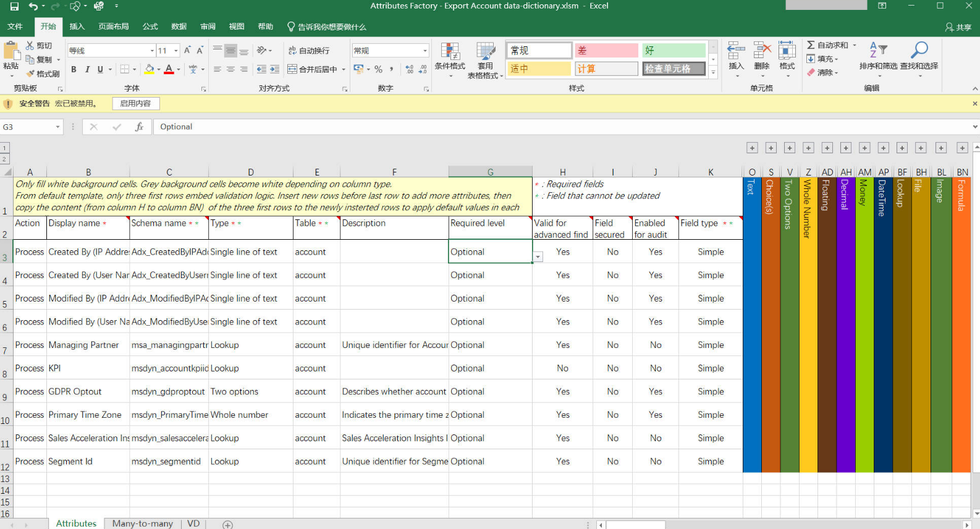Expand the outline group above column BN
The image size is (980, 529).
tap(962, 148)
